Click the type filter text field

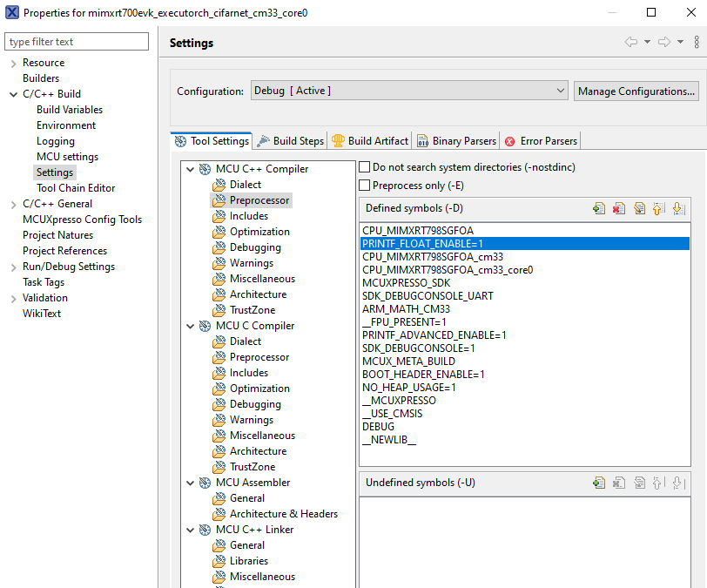pyautogui.click(x=76, y=42)
